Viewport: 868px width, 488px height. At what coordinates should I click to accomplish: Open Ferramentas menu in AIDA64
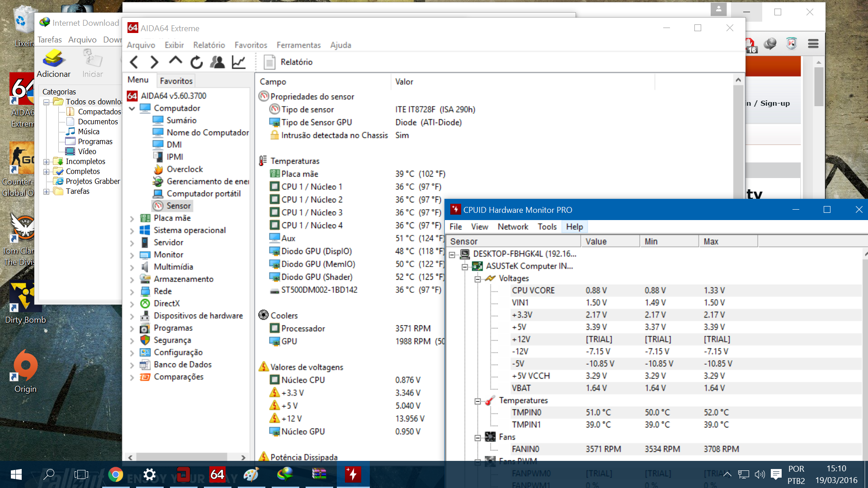pyautogui.click(x=298, y=45)
